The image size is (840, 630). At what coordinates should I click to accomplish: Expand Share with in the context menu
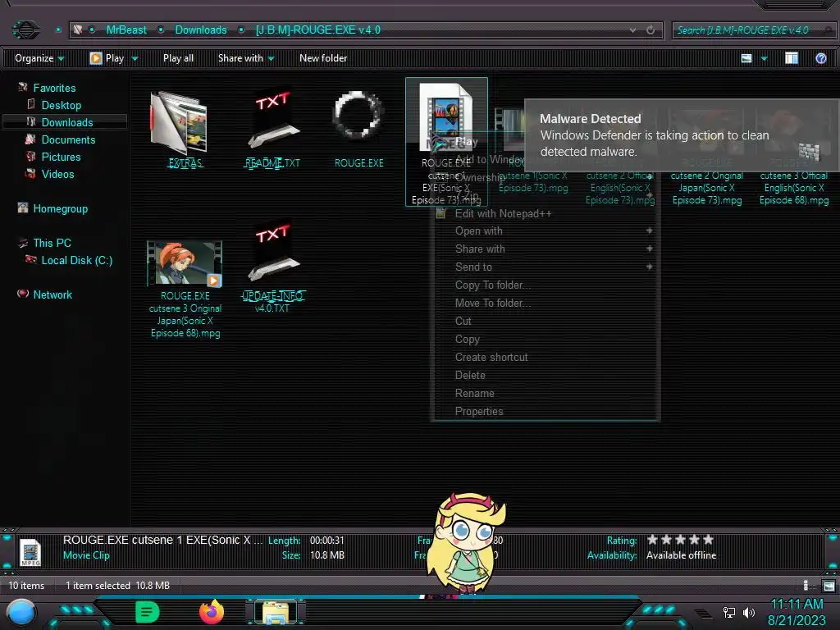[x=546, y=249]
